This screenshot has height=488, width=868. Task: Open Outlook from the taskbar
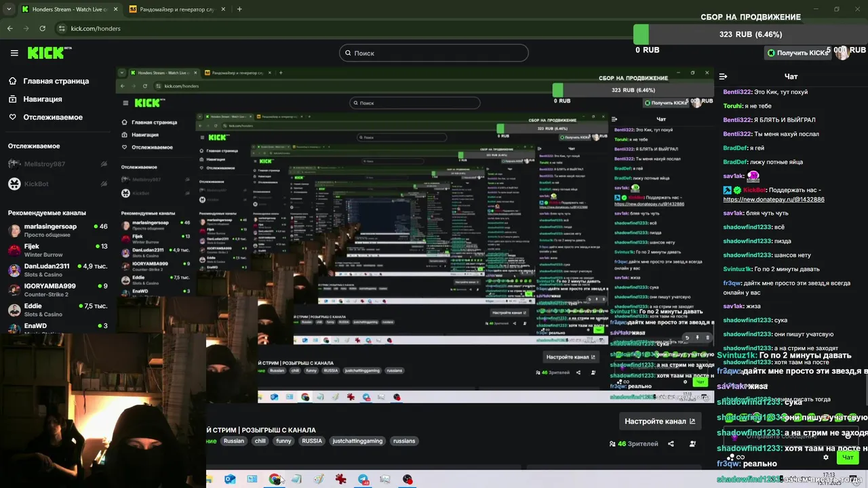click(x=230, y=479)
